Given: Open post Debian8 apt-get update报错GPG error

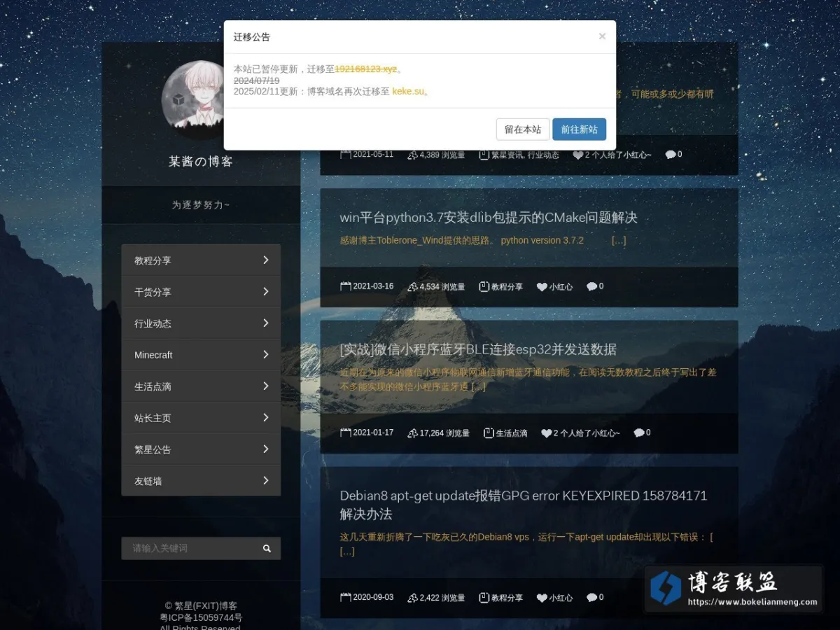Looking at the screenshot, I should pyautogui.click(x=524, y=505).
